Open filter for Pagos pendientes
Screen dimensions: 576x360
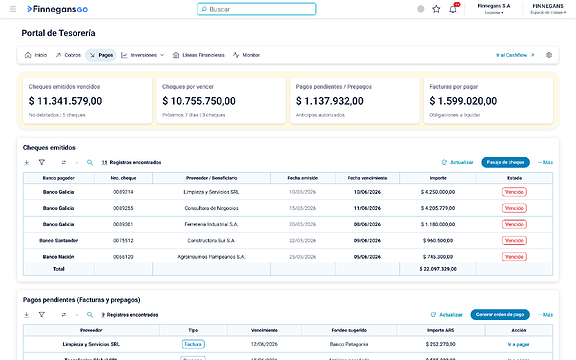tap(42, 315)
